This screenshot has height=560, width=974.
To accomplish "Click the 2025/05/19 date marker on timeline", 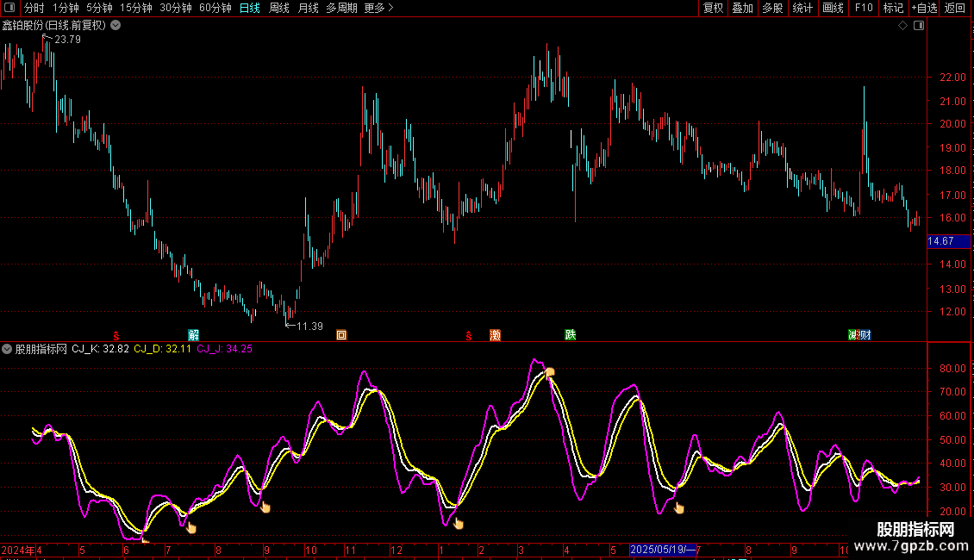I will pos(662,550).
